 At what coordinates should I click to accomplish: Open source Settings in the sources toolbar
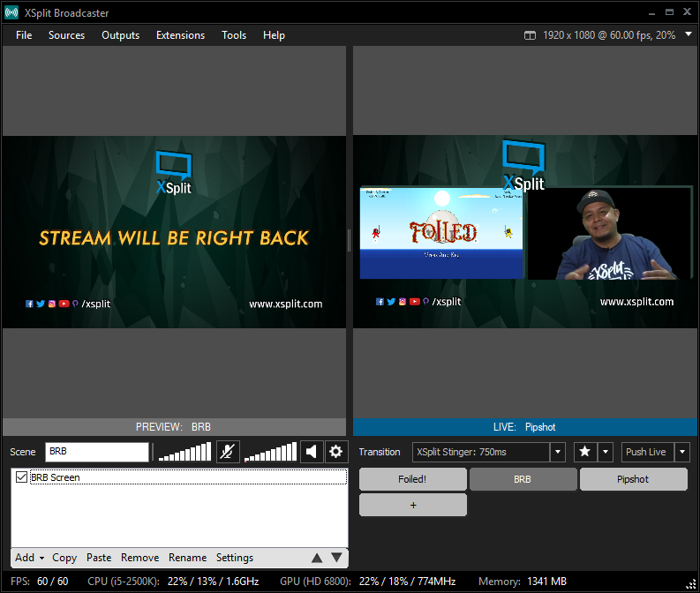235,558
